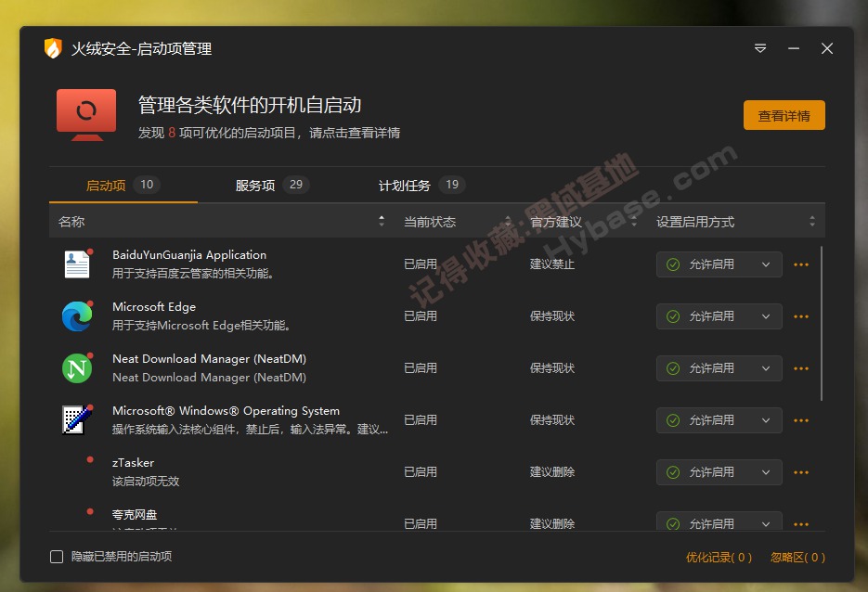This screenshot has height=592, width=868.
Task: Click the Huorong shield logo icon
Action: point(53,48)
